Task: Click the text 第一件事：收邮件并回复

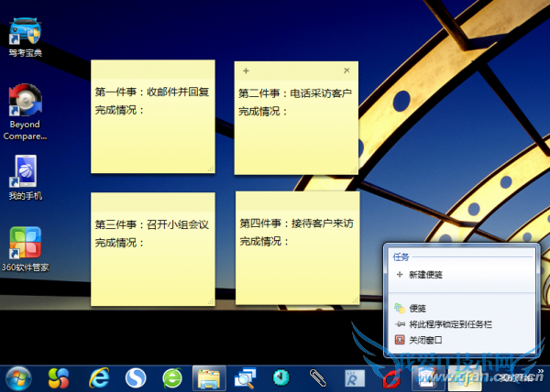Action: 152,93
